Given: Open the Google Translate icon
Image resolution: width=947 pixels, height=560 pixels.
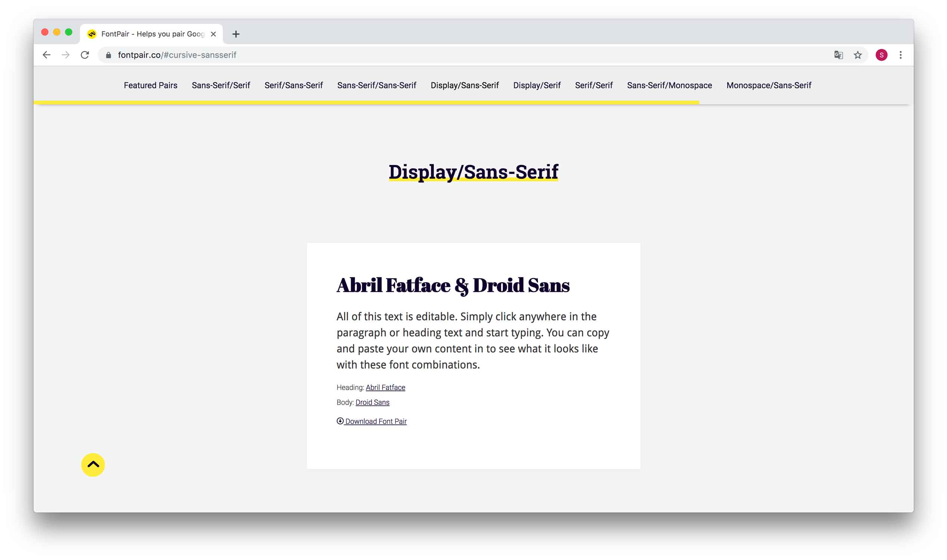Looking at the screenshot, I should 838,55.
